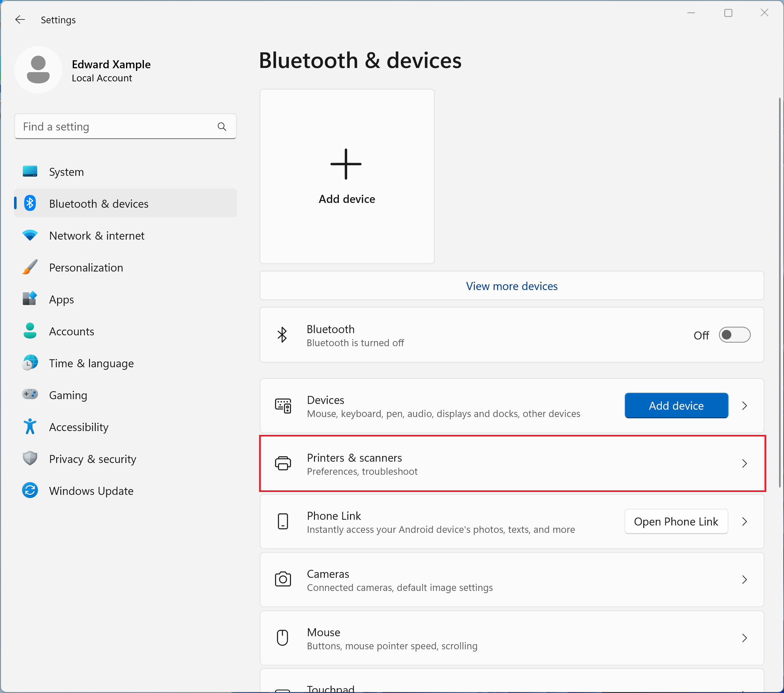This screenshot has width=784, height=693.
Task: Click the Accessibility figure icon
Action: (x=30, y=427)
